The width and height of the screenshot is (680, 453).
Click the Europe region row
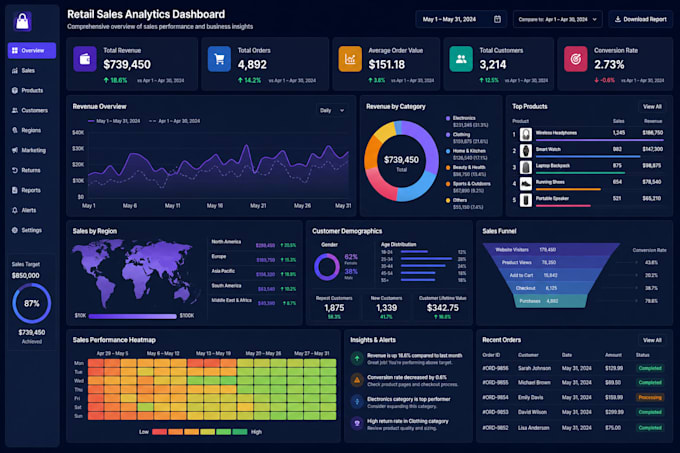tap(254, 259)
